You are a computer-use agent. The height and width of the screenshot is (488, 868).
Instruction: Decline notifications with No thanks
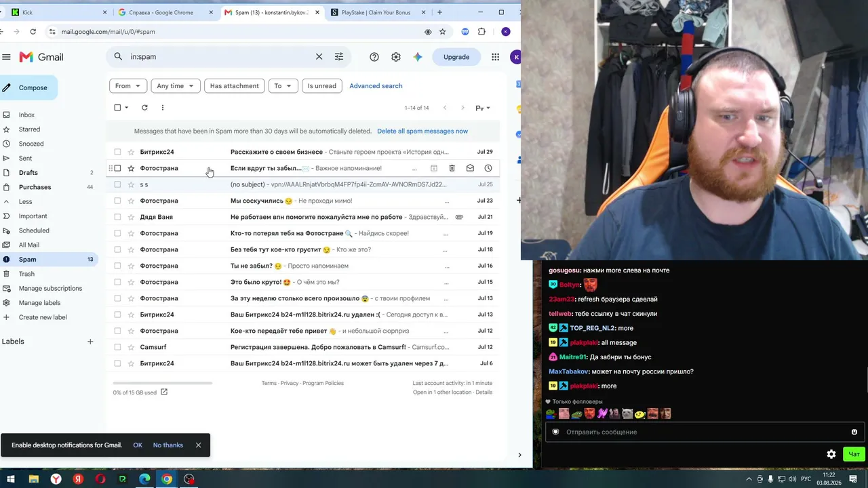(168, 445)
